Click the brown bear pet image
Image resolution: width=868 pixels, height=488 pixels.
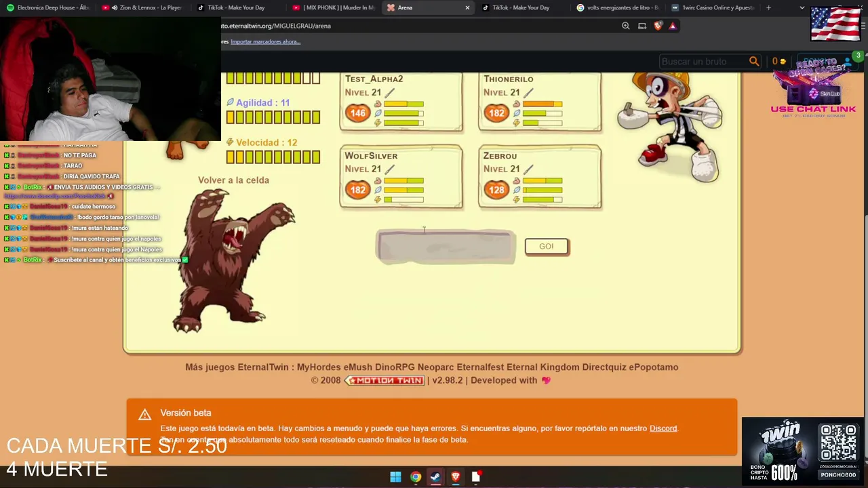(x=233, y=261)
